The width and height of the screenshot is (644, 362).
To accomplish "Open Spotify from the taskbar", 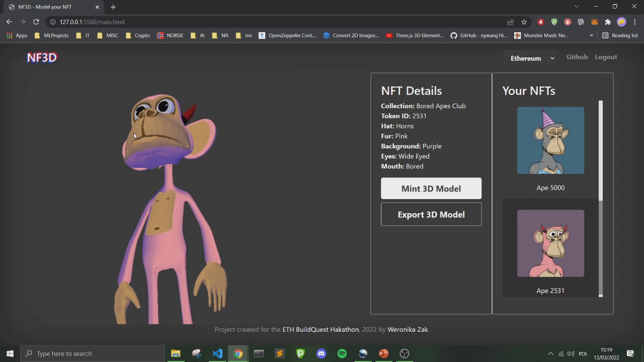I will (342, 353).
